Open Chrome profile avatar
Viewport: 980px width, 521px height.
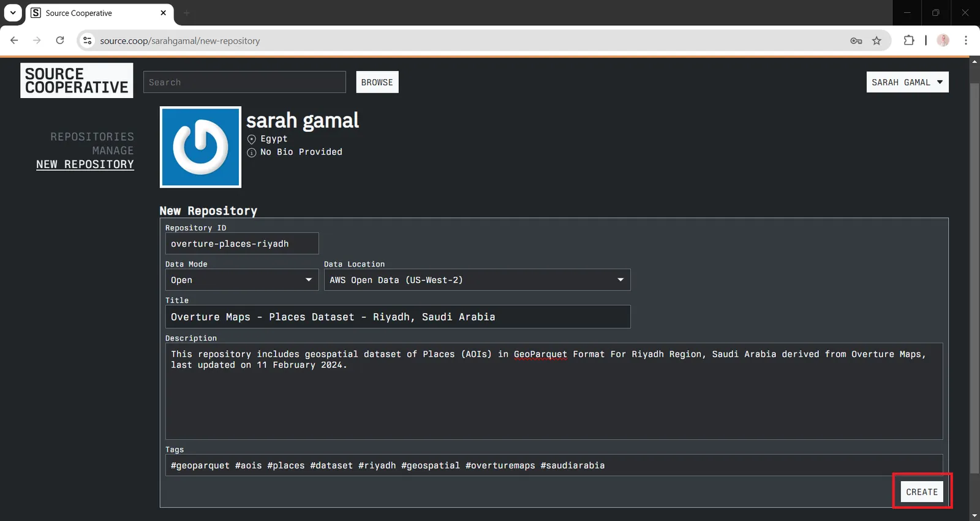tap(943, 40)
